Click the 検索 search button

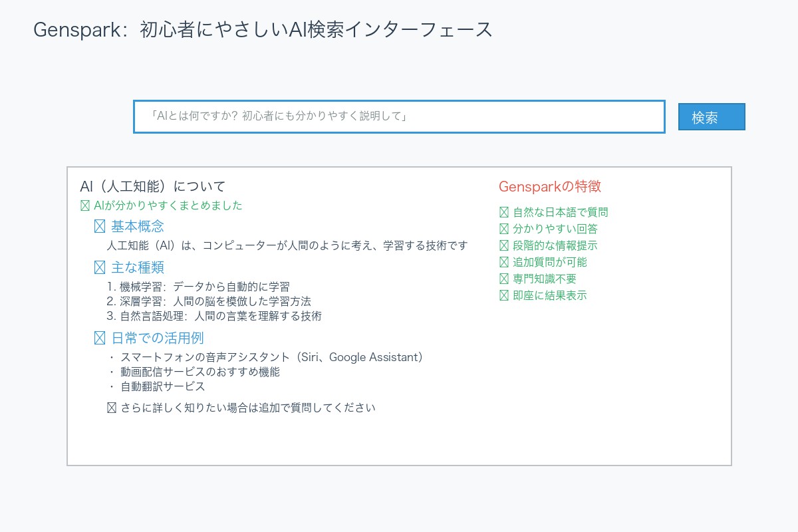(x=712, y=117)
